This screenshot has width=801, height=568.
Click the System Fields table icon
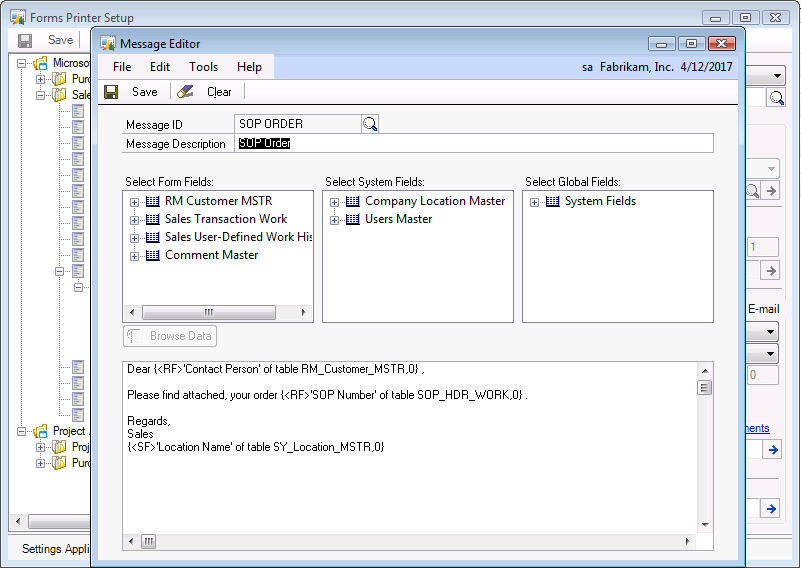553,201
